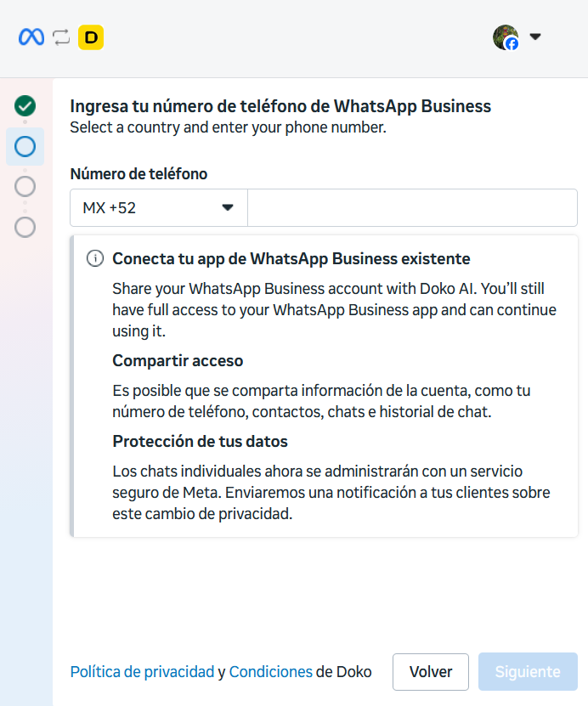588x706 pixels.
Task: Expand the account dropdown arrow
Action: (534, 37)
